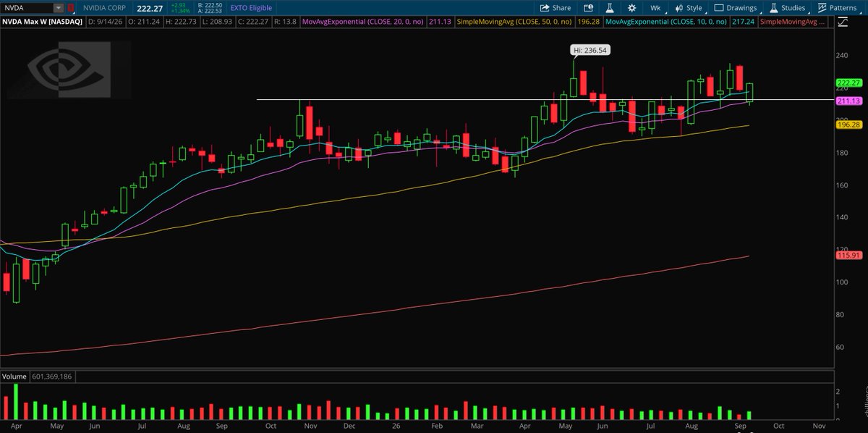Click the Hi: 236.54 price bubble
The image size is (868, 433).
[589, 51]
